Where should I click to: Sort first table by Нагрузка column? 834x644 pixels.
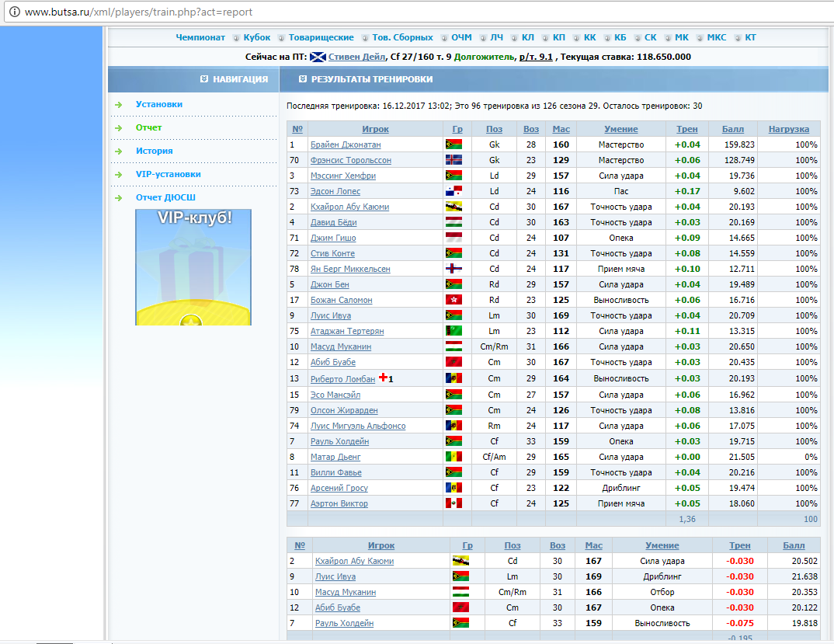pyautogui.click(x=788, y=129)
